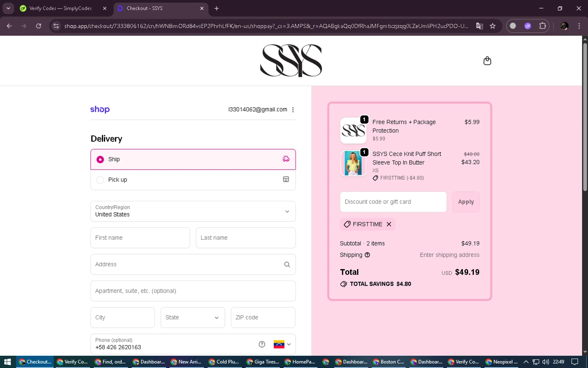The image size is (588, 368).
Task: Open a new browser tab
Action: pos(216,8)
